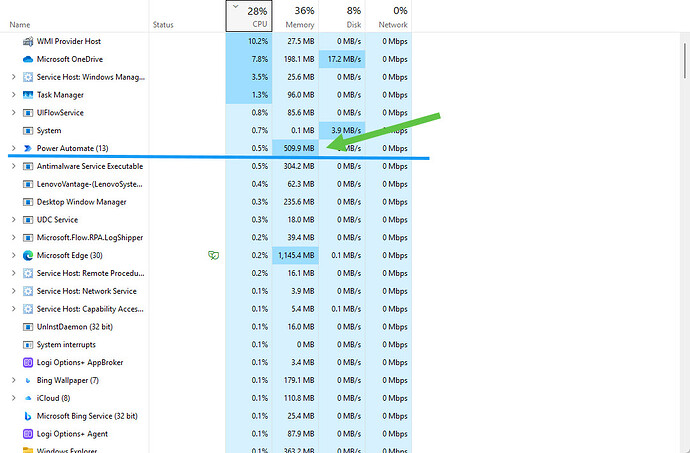Expand the Microsoft.Flow.RPA.LogShipper group

pyautogui.click(x=13, y=238)
